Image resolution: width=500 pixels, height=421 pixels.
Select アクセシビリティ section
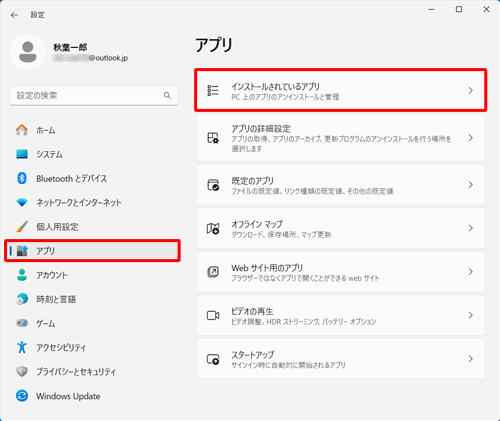[x=93, y=347]
